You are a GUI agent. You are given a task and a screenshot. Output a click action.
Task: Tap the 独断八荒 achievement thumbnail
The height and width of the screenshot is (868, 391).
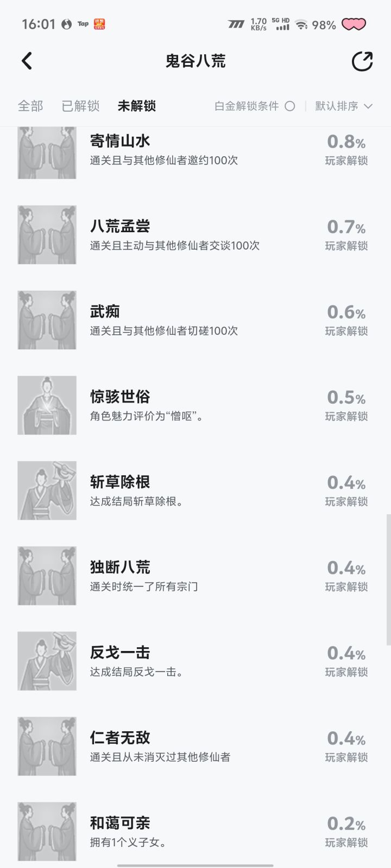point(47,576)
